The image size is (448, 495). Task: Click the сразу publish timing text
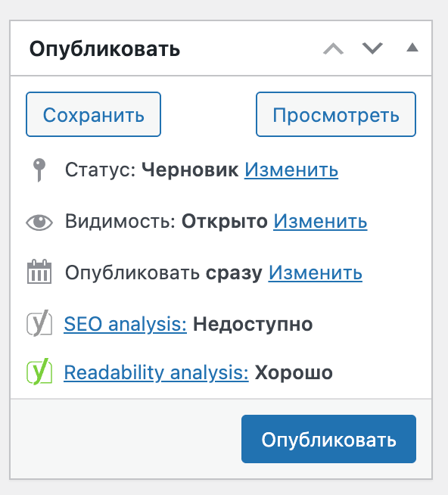(234, 273)
